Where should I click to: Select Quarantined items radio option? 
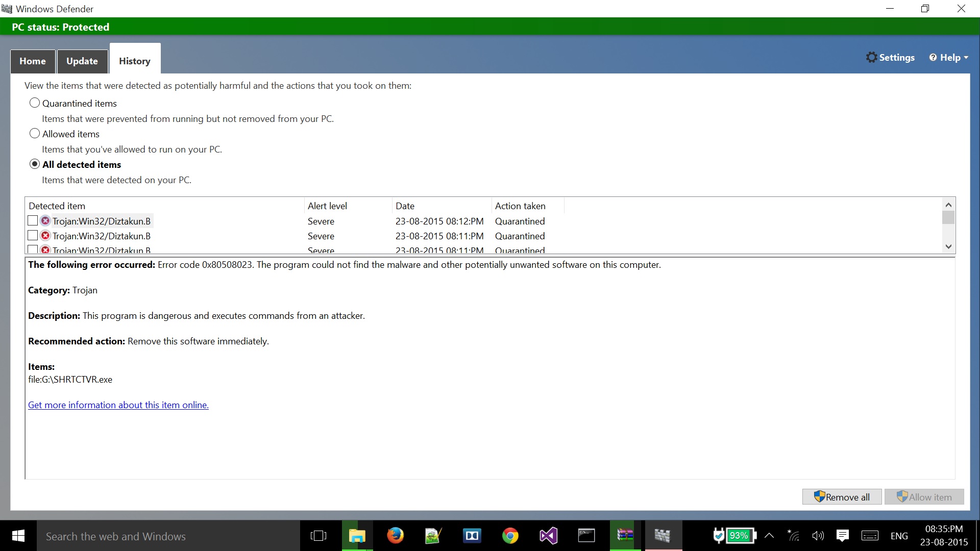point(35,103)
